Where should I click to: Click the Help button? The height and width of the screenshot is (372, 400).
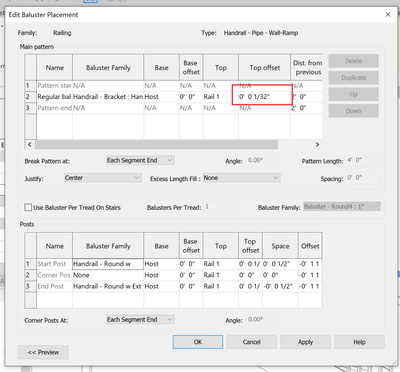359,342
